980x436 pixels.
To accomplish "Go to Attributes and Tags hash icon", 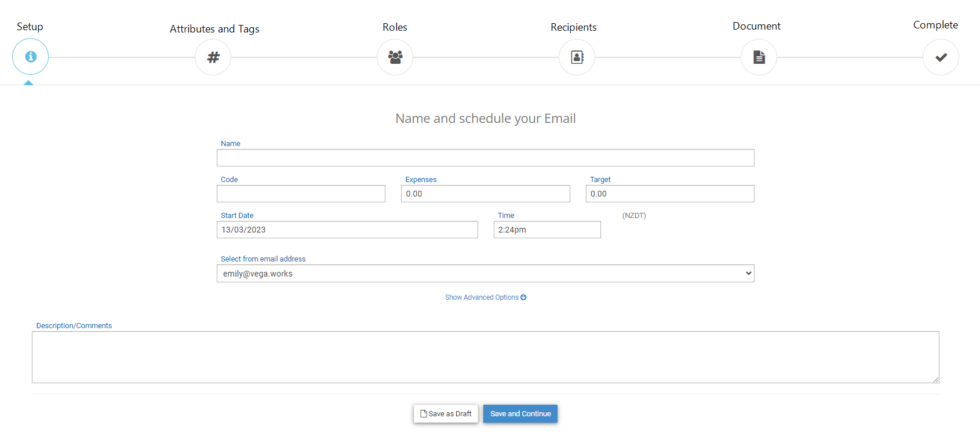I will [213, 57].
